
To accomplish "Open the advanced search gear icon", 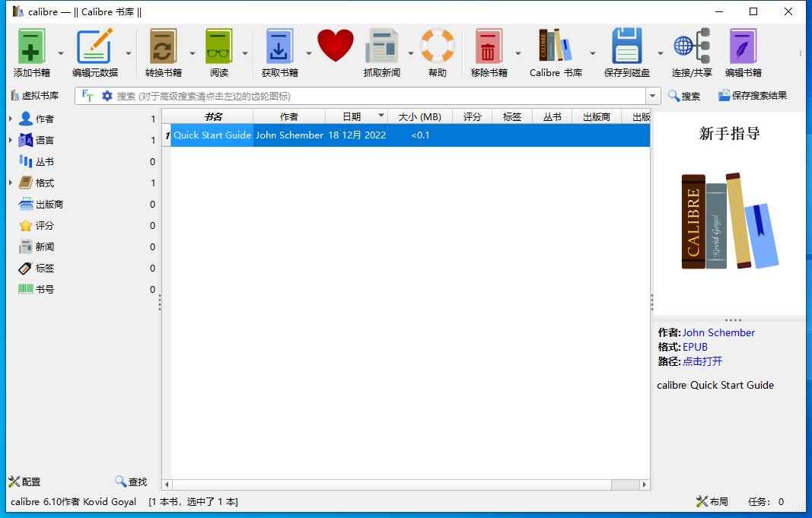I will click(106, 96).
